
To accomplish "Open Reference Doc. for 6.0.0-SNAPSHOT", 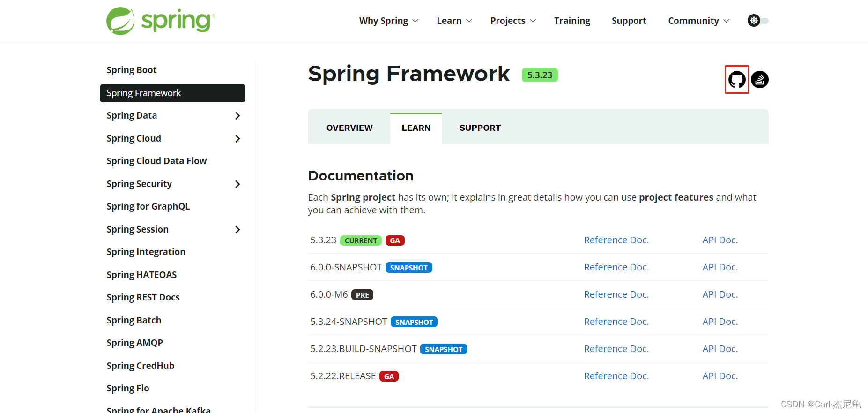I will [x=616, y=267].
